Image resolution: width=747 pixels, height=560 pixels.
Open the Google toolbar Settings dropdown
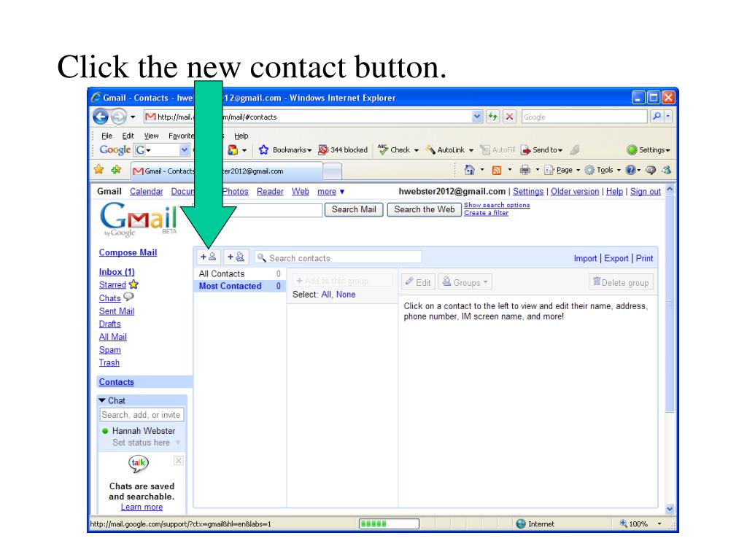(649, 150)
